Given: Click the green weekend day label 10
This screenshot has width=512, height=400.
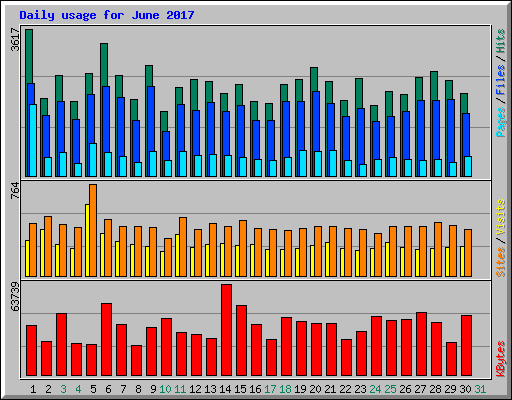Looking at the screenshot, I should click(x=165, y=389).
